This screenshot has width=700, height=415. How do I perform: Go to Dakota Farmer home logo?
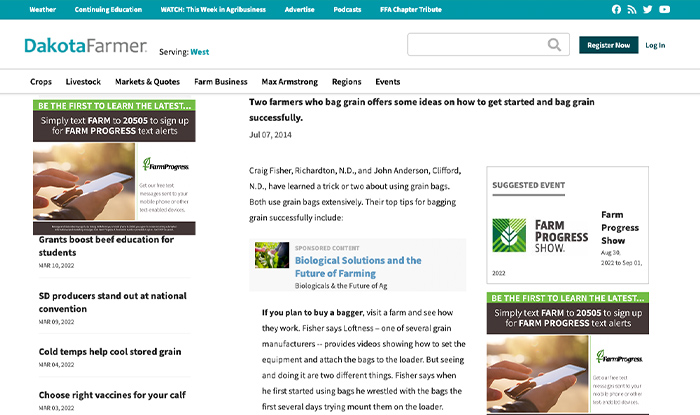(x=85, y=46)
